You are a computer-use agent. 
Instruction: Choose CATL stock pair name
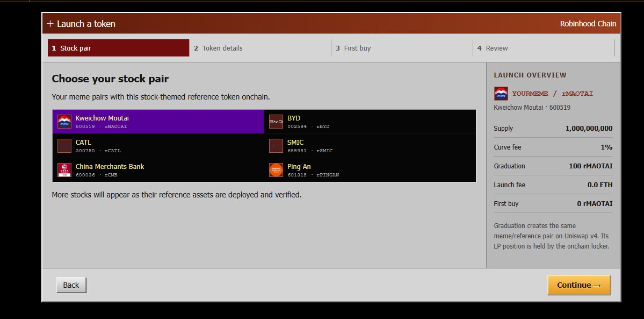pos(83,143)
